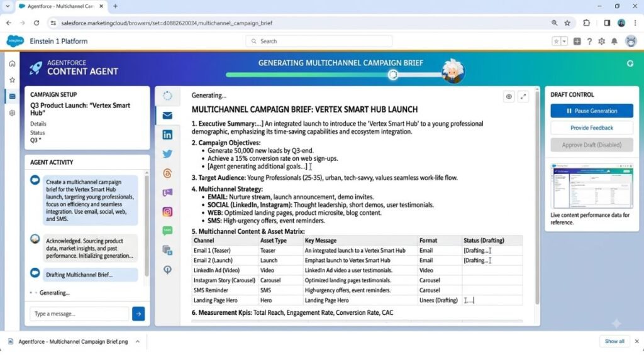Open Favorites star in left sidebar
The width and height of the screenshot is (644, 362).
tap(13, 80)
